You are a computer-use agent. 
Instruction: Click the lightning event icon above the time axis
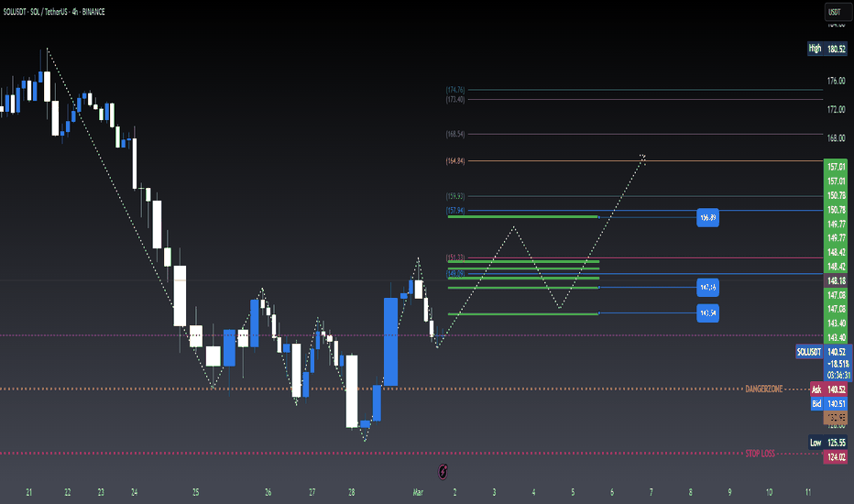(x=443, y=472)
